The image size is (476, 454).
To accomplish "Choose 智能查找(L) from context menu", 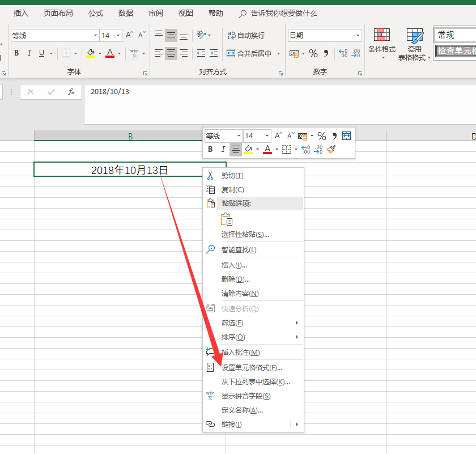I will point(253,249).
